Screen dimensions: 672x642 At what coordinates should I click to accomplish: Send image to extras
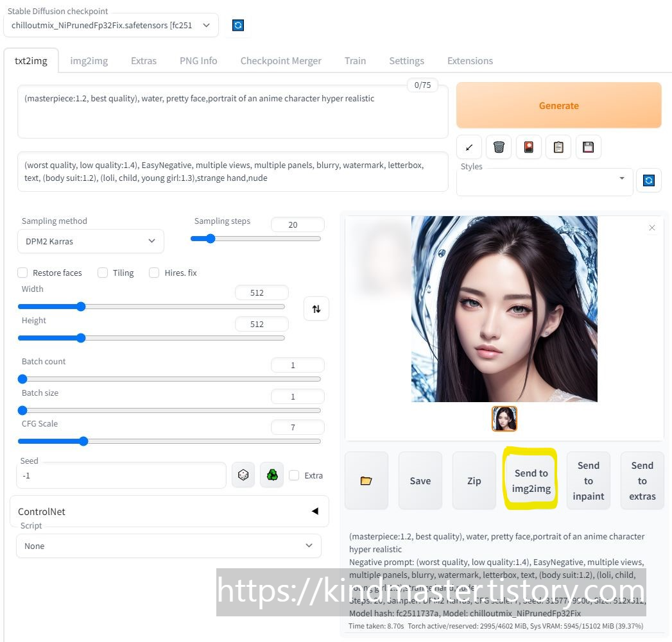pyautogui.click(x=642, y=480)
